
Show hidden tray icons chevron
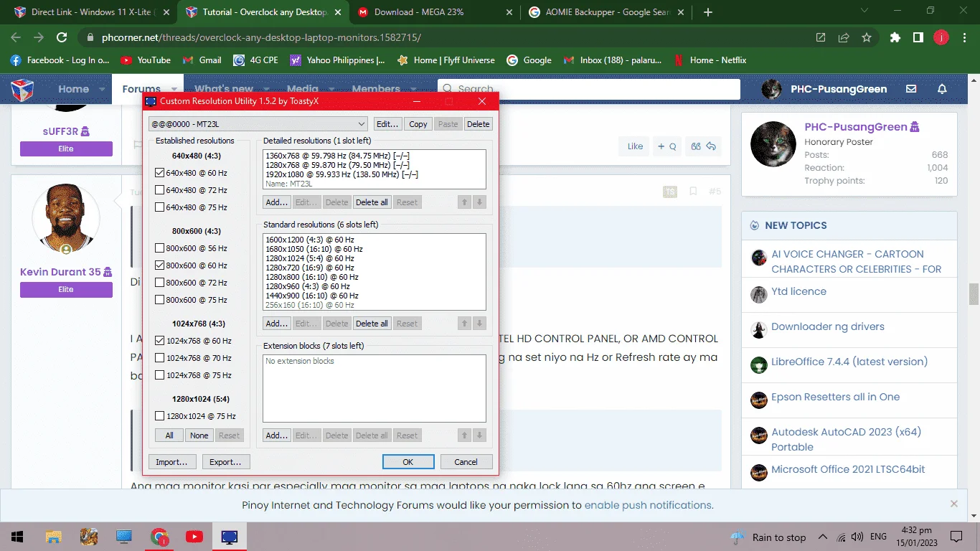coord(823,537)
